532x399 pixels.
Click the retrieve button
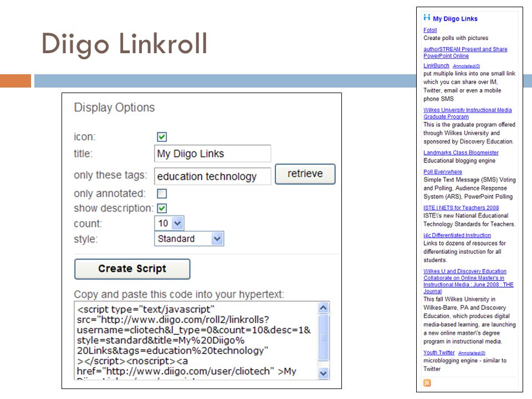click(305, 174)
